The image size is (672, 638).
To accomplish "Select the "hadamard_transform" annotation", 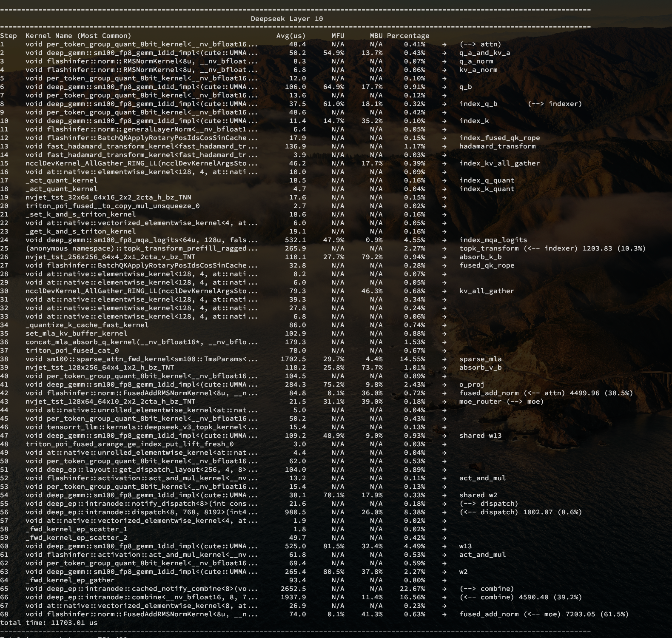I will (497, 146).
